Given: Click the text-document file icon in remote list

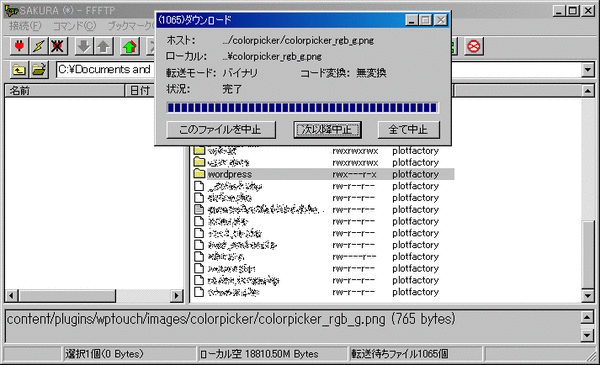Looking at the screenshot, I should [199, 209].
